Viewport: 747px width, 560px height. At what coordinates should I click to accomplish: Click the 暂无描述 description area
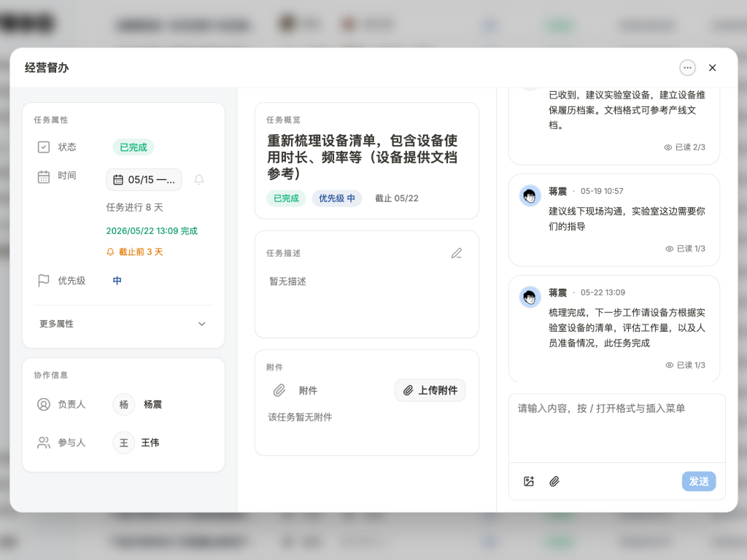pyautogui.click(x=287, y=281)
